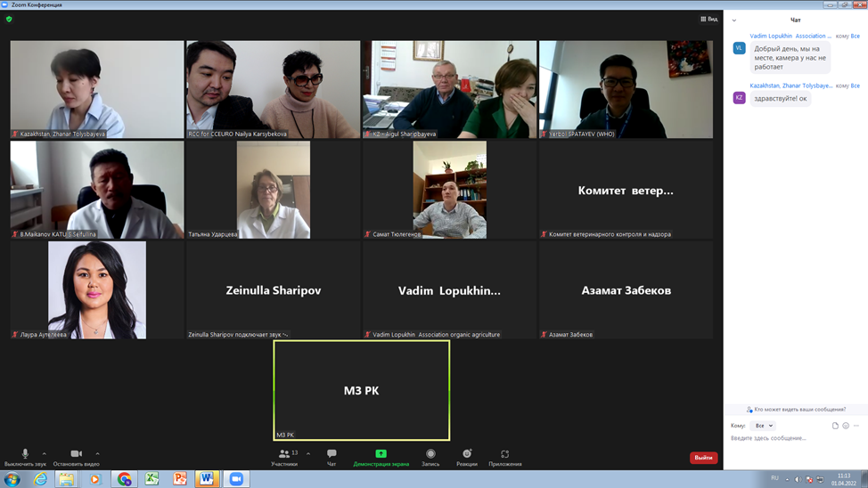This screenshot has height=488, width=868.
Task: Click the VL avatar in chat
Action: pos(739,48)
